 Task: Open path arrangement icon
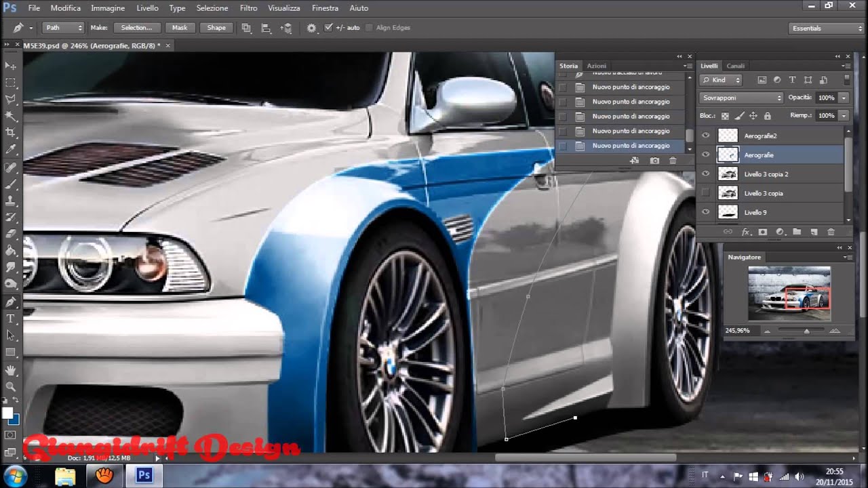[x=286, y=28]
